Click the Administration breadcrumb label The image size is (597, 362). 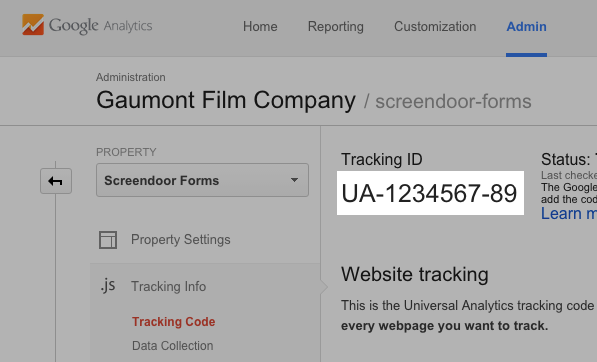pos(131,77)
